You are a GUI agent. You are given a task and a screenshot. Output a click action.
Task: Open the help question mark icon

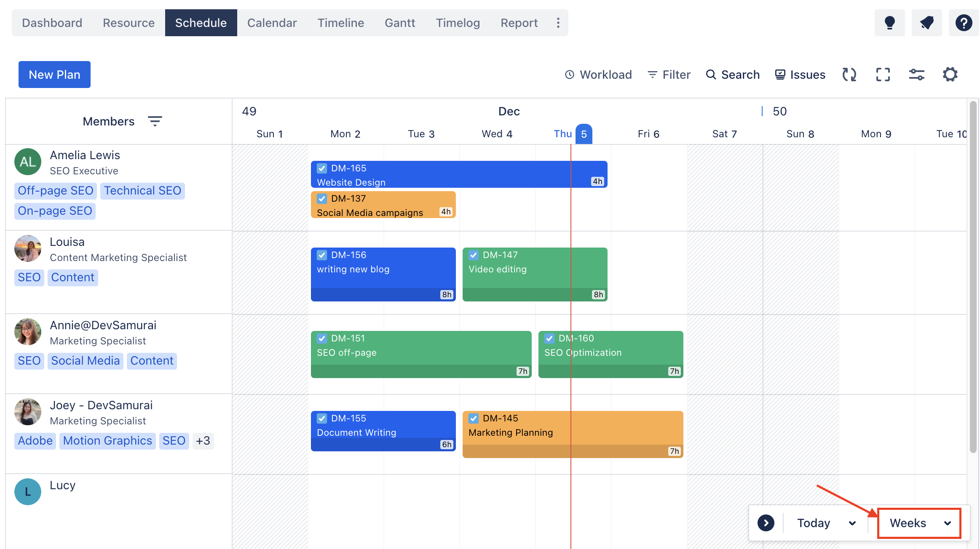click(x=964, y=23)
